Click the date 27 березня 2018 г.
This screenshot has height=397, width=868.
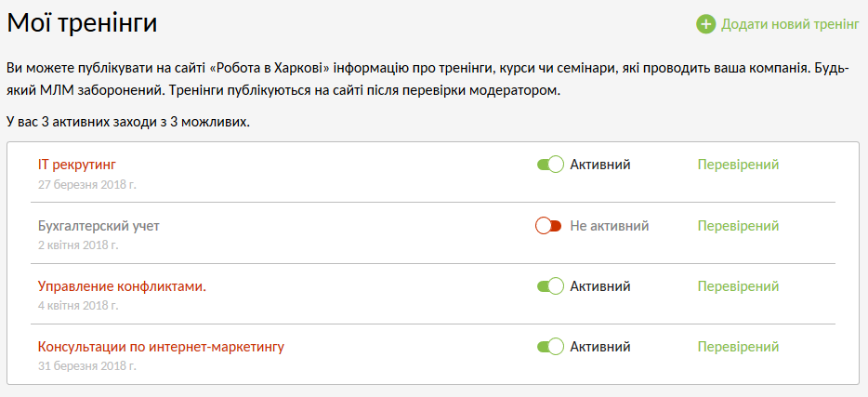87,184
